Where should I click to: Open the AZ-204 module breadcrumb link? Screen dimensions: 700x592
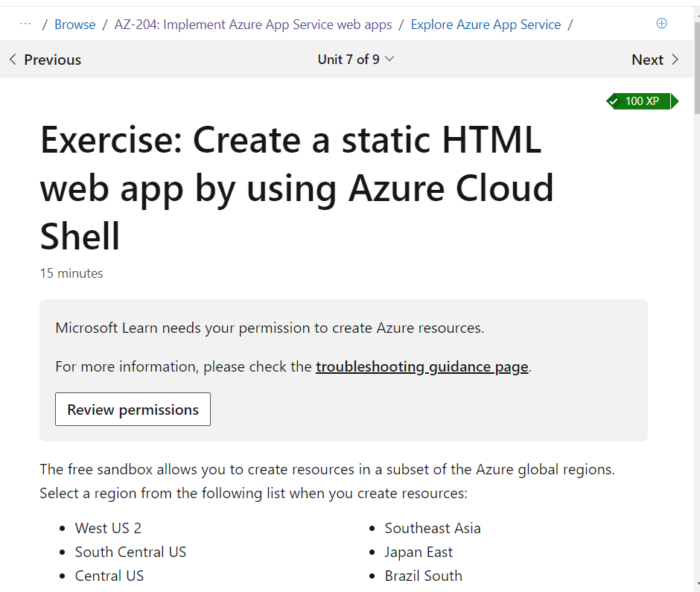coord(252,24)
